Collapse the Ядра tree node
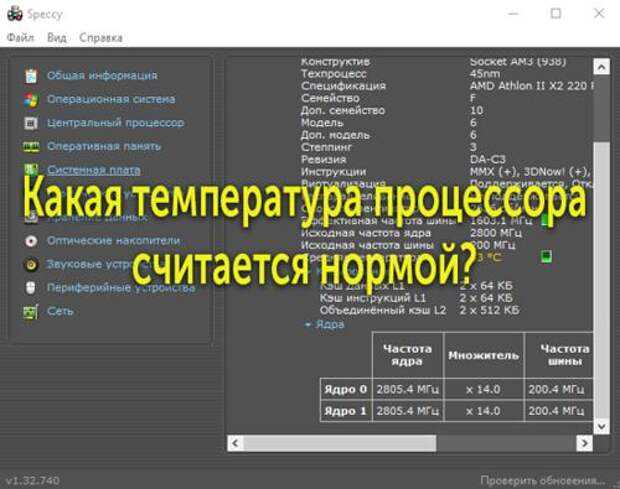Image resolution: width=620 pixels, height=489 pixels. (308, 325)
